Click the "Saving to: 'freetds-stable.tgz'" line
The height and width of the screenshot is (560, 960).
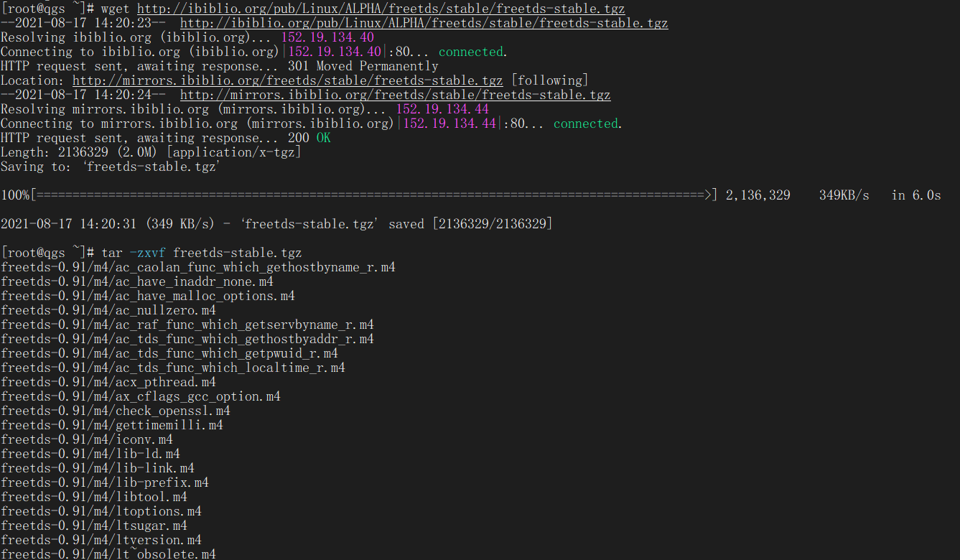pyautogui.click(x=110, y=167)
